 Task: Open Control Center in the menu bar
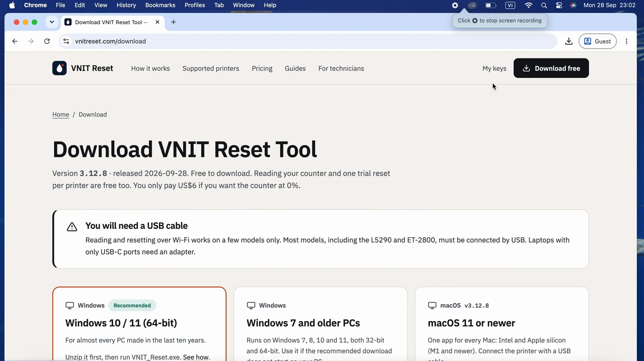pos(559,5)
